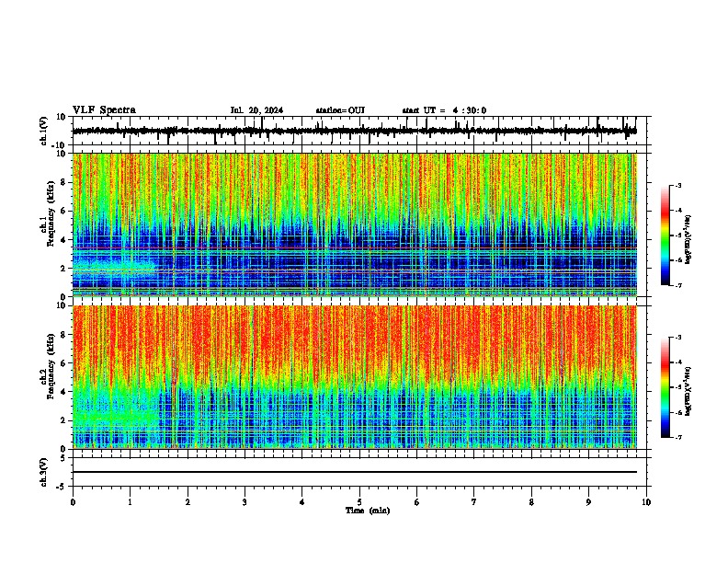Viewport: 728px width, 563px height.
Task: Click the "9" minute tick label
Action: (588, 502)
